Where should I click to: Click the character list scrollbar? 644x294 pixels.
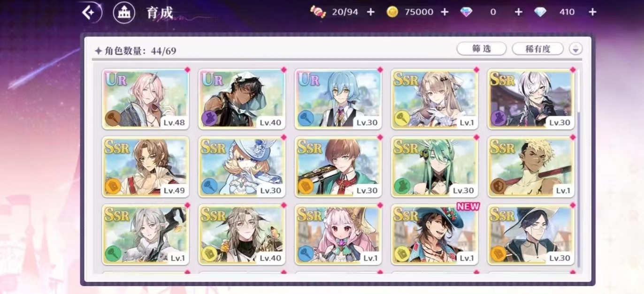579,169
